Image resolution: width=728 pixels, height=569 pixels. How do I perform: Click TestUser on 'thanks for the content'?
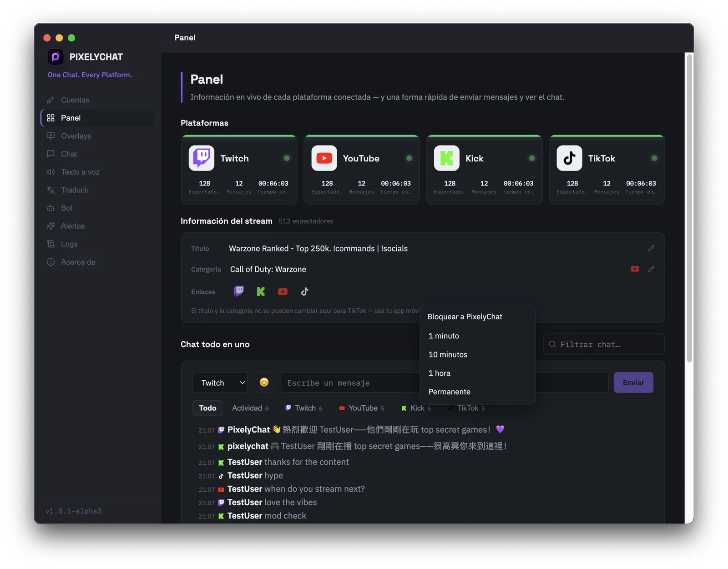[245, 462]
